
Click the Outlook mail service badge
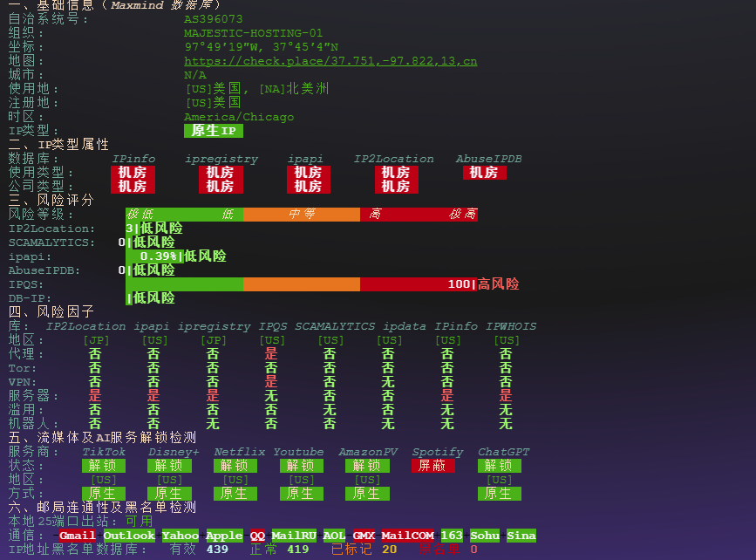coord(128,535)
